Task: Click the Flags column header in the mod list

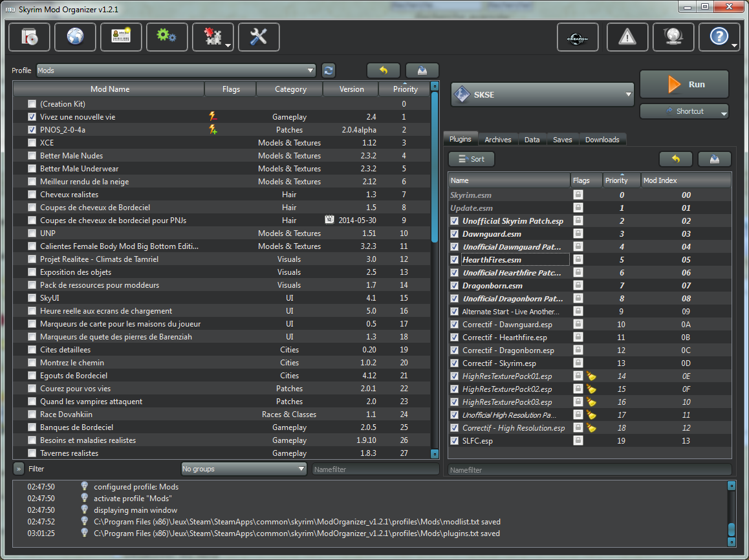Action: pos(231,89)
